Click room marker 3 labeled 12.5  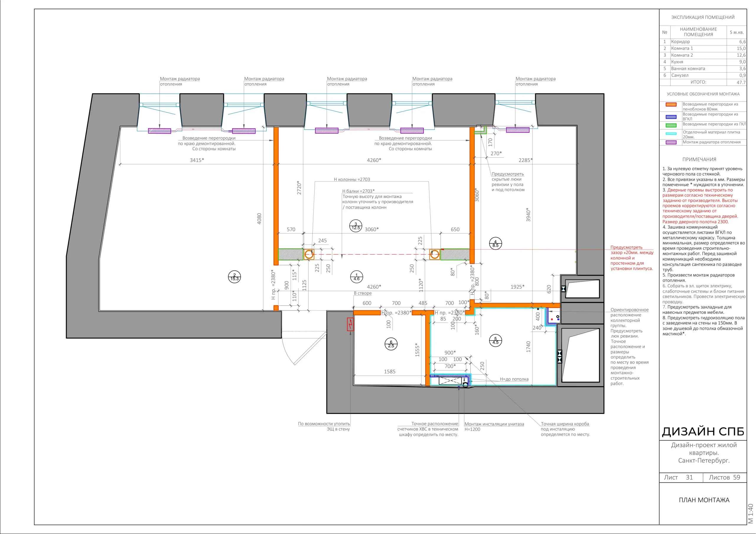[356, 226]
